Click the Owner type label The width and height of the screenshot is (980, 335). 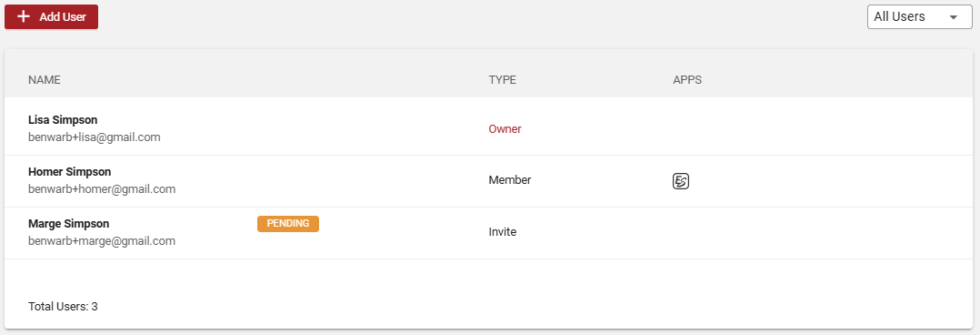point(505,129)
